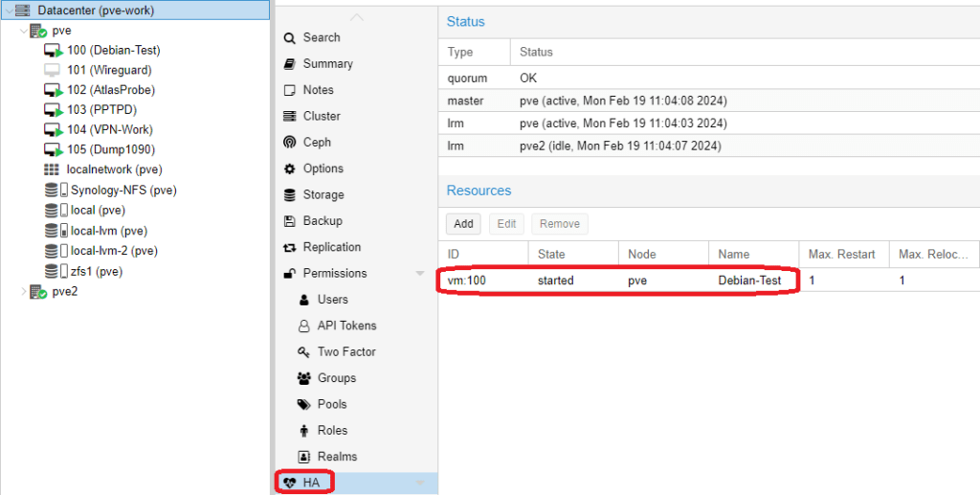
Task: Click the master status row
Action: (709, 101)
